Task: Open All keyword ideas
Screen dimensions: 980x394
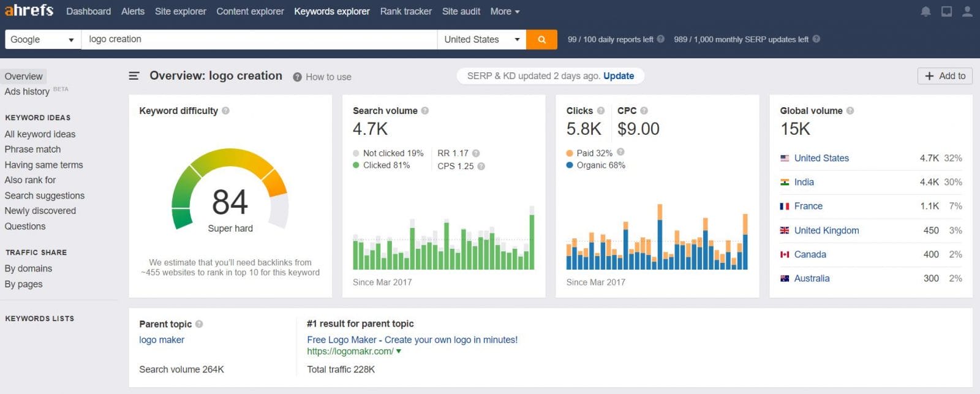Action: pyautogui.click(x=40, y=134)
